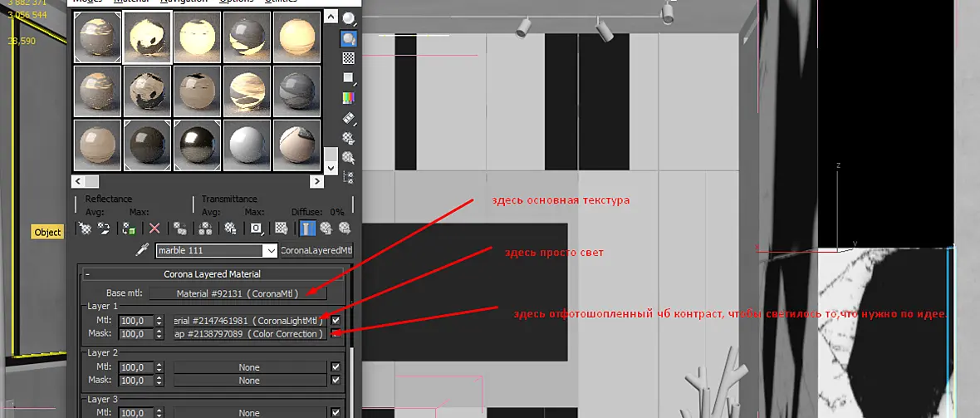Image resolution: width=980 pixels, height=418 pixels.
Task: Open Layer 1 CoronaLightMtl material button
Action: pyautogui.click(x=250, y=321)
